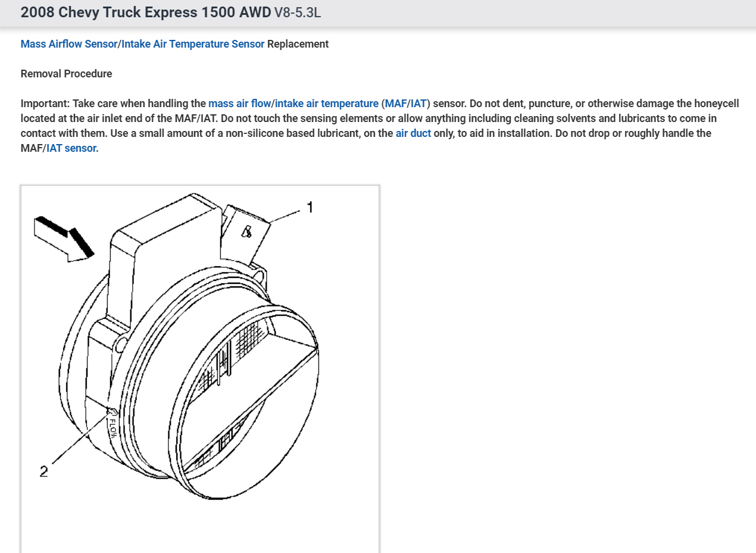The image size is (756, 553).
Task: Click the lowercase 'intake air temperature' link
Action: (327, 104)
